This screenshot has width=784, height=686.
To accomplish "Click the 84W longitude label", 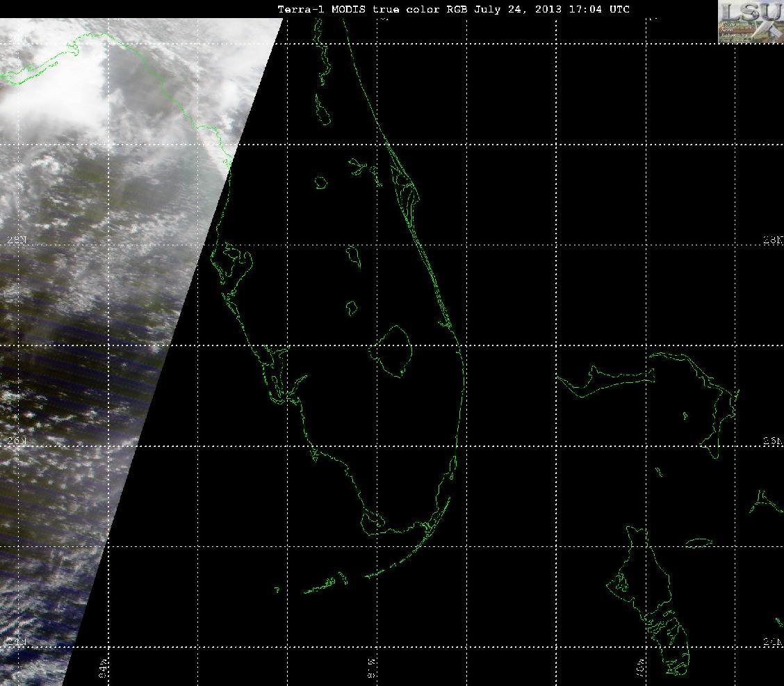I will point(104,669).
